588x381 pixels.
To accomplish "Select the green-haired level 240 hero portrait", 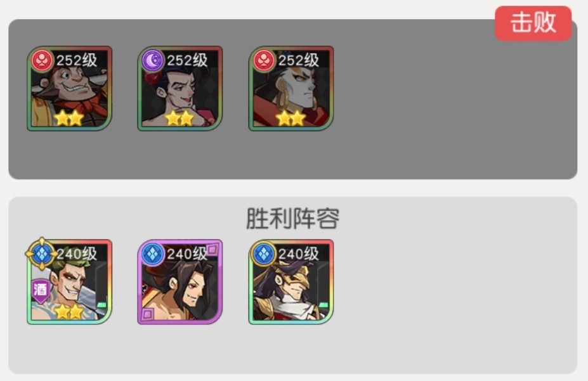I will click(x=69, y=281).
